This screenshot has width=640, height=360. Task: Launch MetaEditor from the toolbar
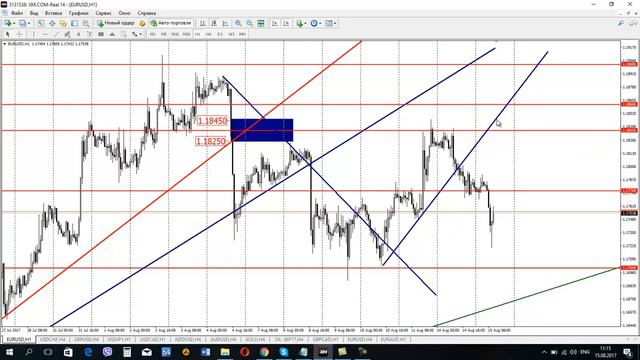(x=142, y=23)
